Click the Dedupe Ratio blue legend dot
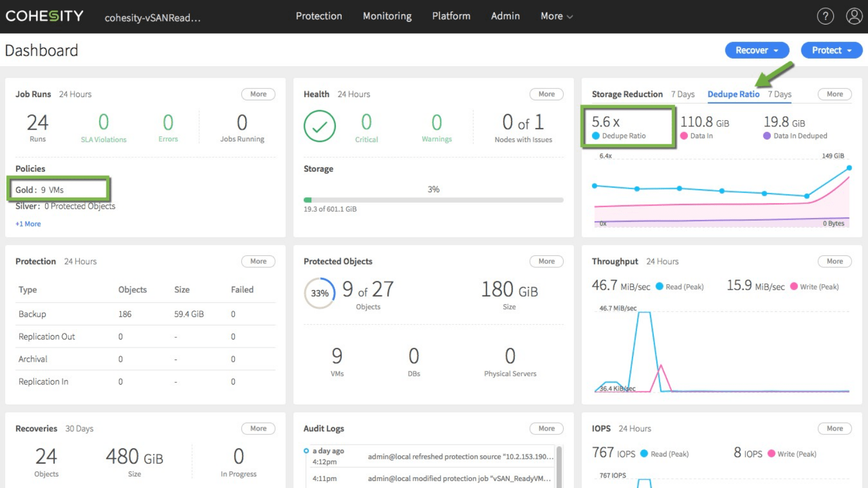The image size is (868, 488). (x=596, y=136)
